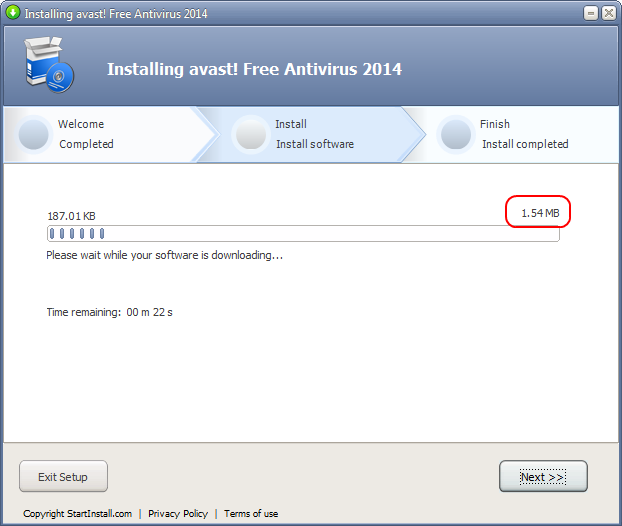Click the Welcome step circle indicator
Screen dimensions: 622x526
tap(34, 134)
